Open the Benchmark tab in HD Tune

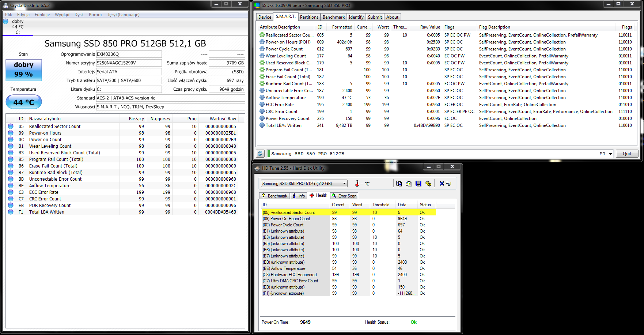click(274, 196)
